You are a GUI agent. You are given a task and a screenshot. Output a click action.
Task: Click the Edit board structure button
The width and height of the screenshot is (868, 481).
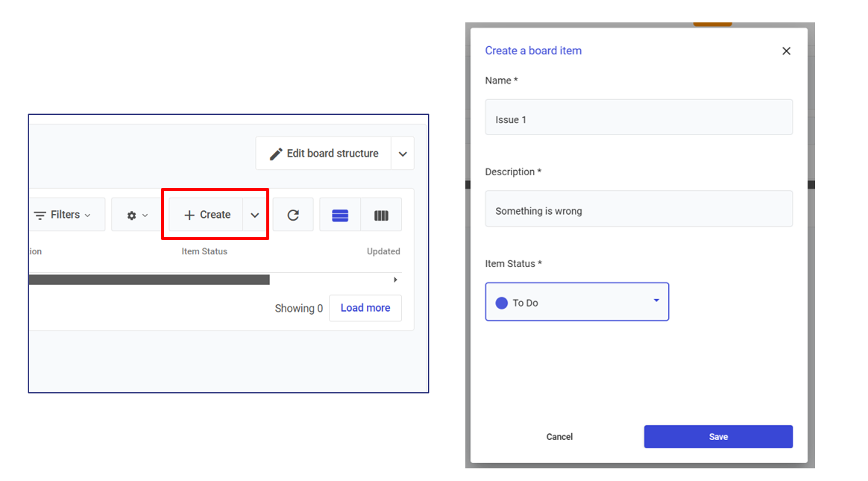click(x=324, y=154)
